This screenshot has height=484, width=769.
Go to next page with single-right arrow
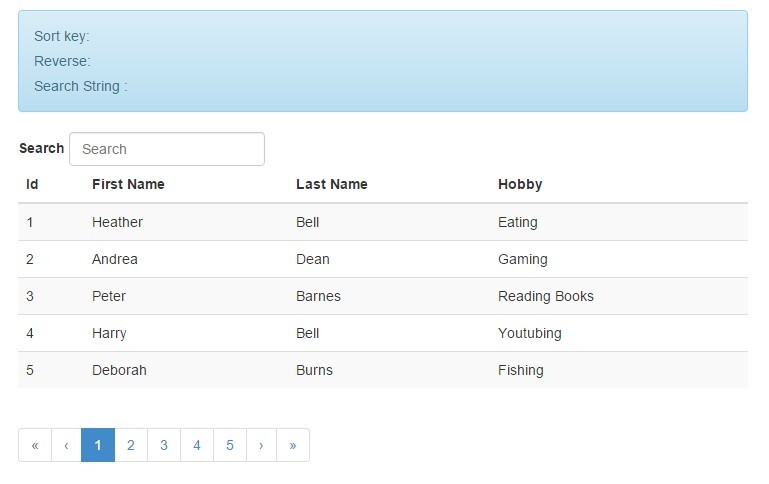point(261,445)
